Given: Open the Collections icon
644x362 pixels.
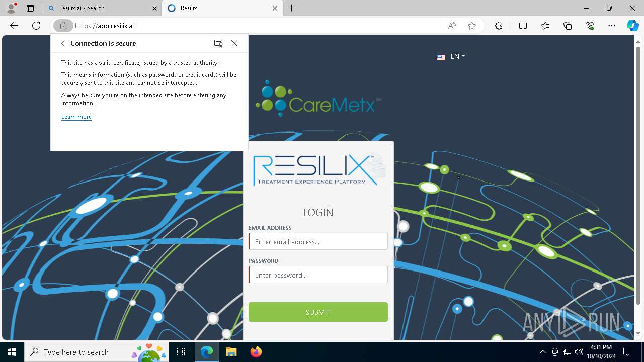Looking at the screenshot, I should [x=568, y=26].
